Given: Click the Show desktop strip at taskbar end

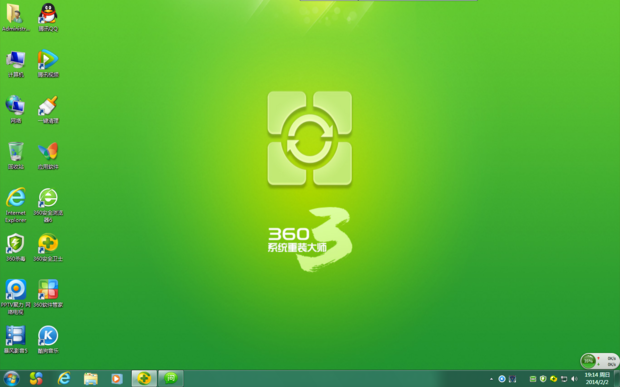Looking at the screenshot, I should (617, 379).
